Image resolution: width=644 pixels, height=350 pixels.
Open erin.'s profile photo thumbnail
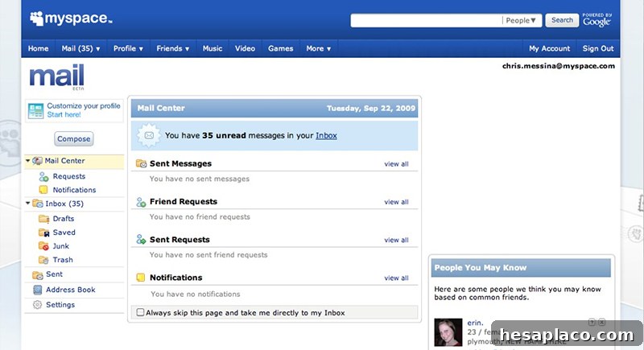pos(448,332)
